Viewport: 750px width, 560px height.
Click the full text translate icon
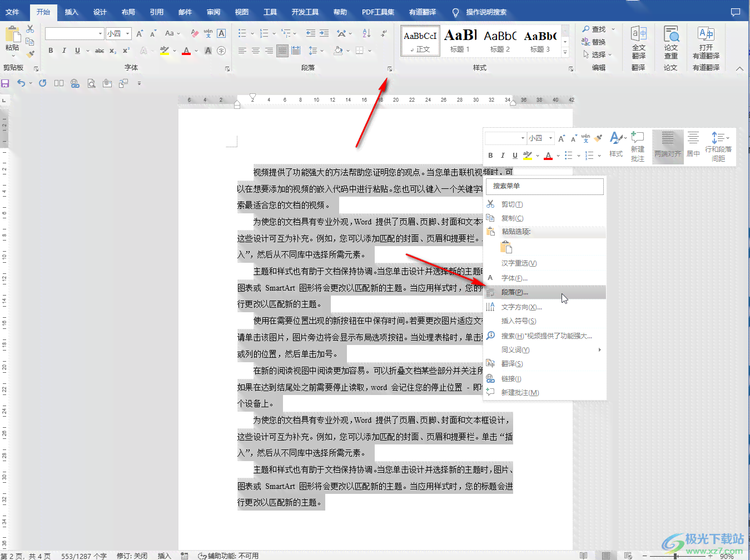coord(638,42)
